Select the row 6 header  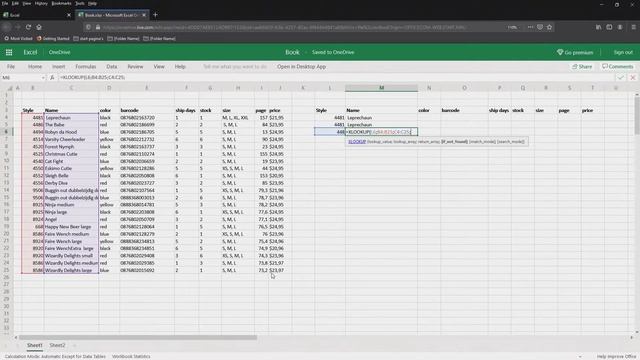coord(7,132)
